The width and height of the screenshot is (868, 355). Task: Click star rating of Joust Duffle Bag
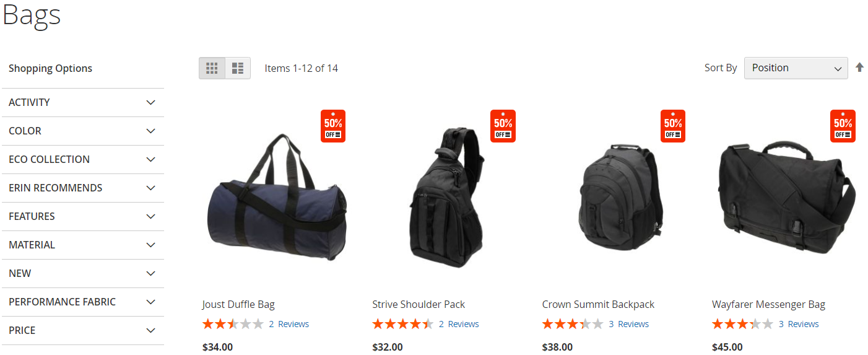coord(233,324)
